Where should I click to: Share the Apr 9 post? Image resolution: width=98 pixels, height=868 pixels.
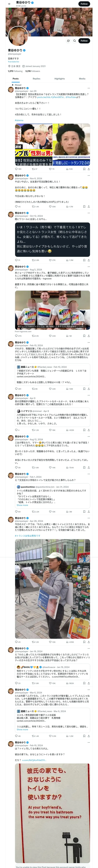coord(89,430)
